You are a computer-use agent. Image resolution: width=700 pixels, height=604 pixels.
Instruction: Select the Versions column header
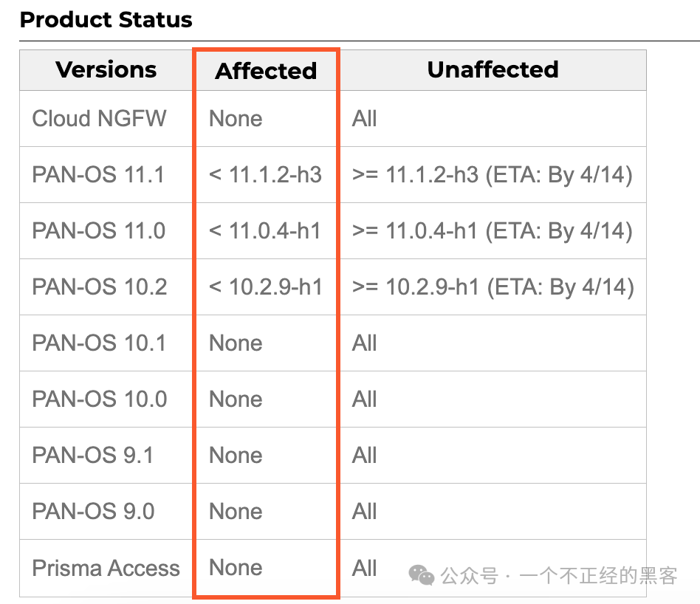coord(106,69)
